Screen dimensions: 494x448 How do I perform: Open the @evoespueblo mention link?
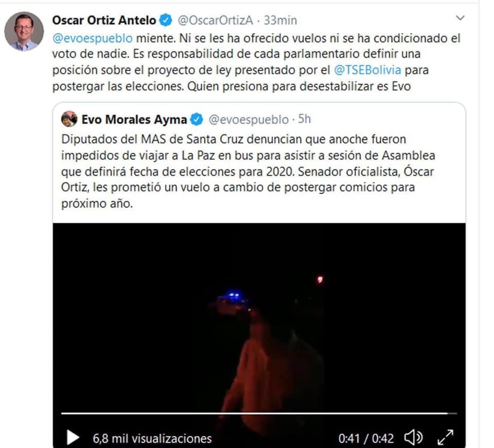92,39
